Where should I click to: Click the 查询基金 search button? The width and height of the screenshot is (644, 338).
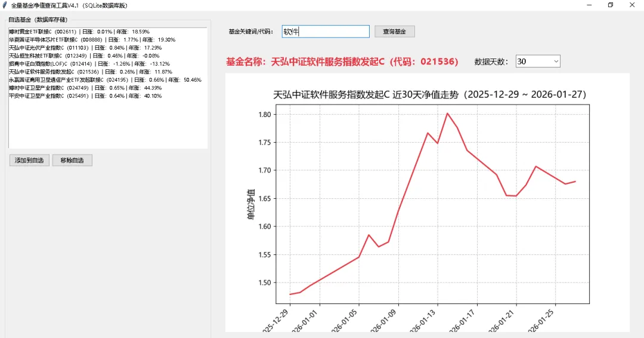click(394, 32)
